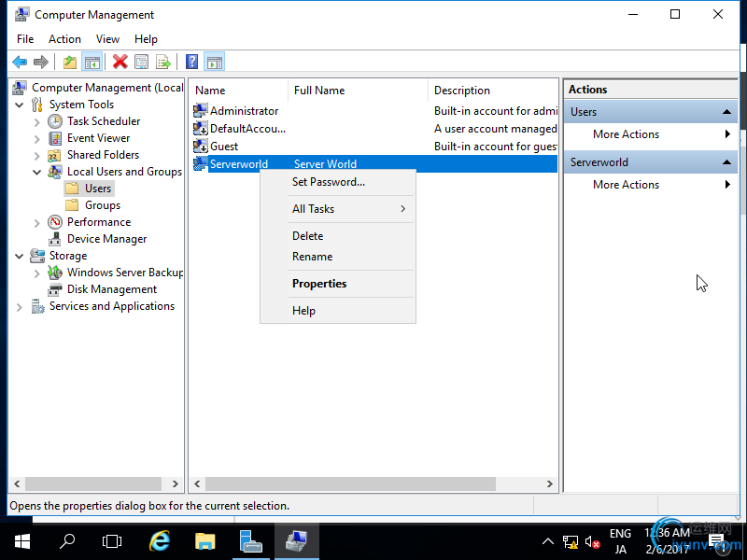The image size is (747, 560).
Task: Open Event Viewer in the tree
Action: click(x=98, y=138)
